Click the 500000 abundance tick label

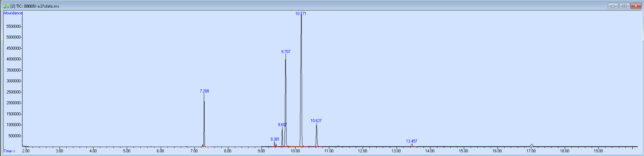click(x=14, y=136)
